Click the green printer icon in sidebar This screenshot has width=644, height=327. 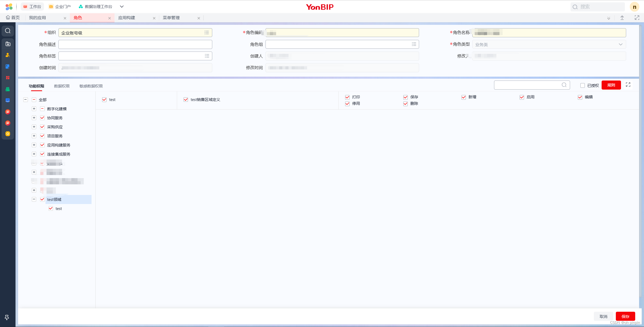tap(7, 89)
